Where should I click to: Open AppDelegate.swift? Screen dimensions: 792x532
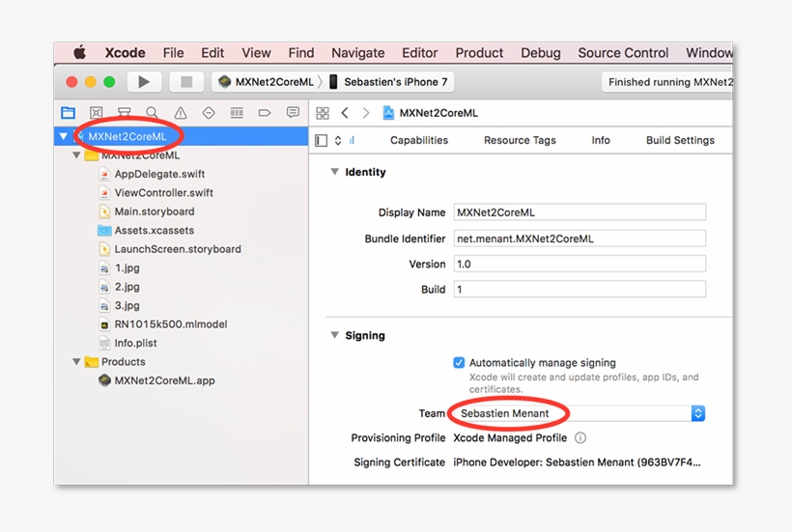coord(159,174)
